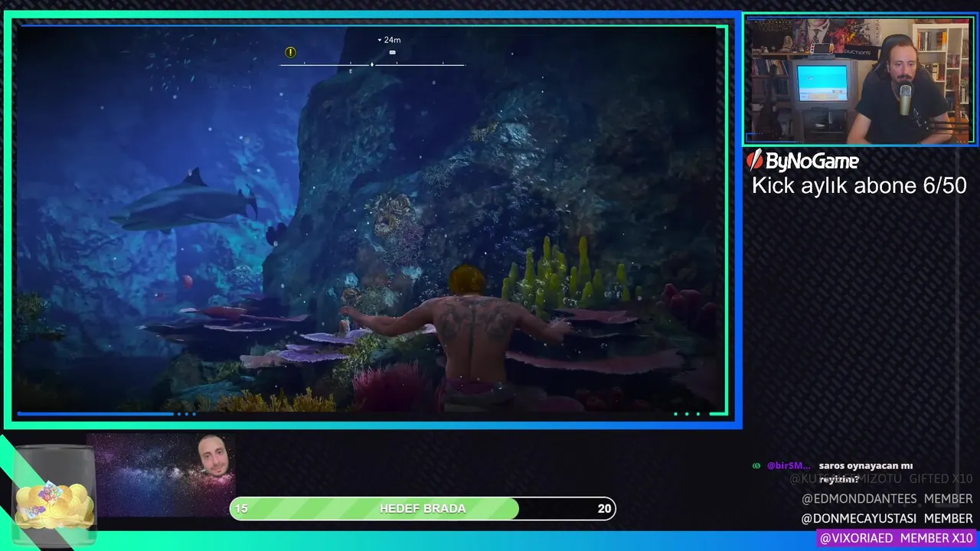
Task: Click the @birSM... chat username
Action: coord(788,466)
